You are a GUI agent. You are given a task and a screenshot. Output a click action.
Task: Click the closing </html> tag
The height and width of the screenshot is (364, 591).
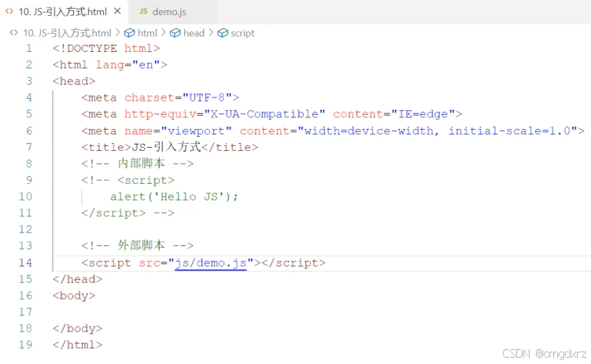[77, 344]
